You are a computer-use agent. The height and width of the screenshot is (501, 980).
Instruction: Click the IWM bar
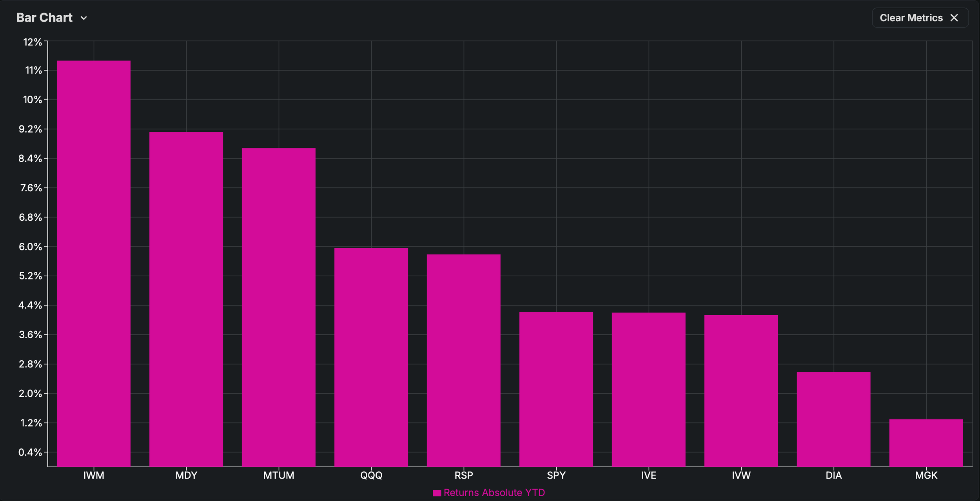(x=94, y=263)
